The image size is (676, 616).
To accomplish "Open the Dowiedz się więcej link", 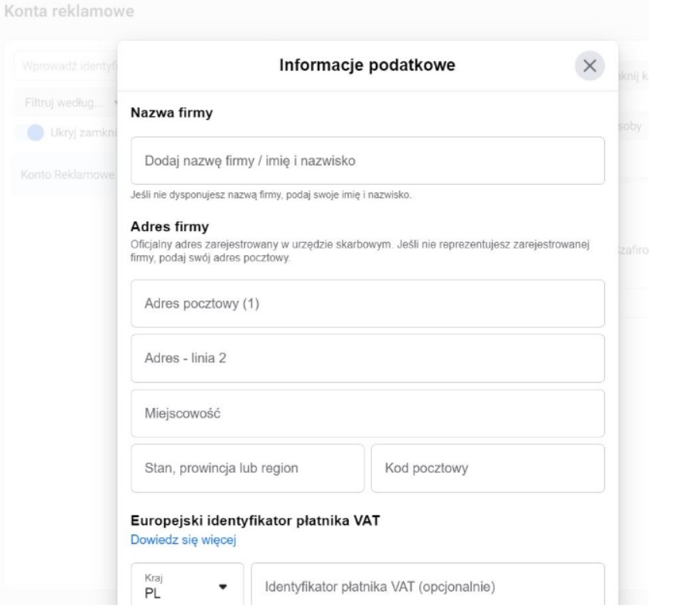I will [x=183, y=539].
